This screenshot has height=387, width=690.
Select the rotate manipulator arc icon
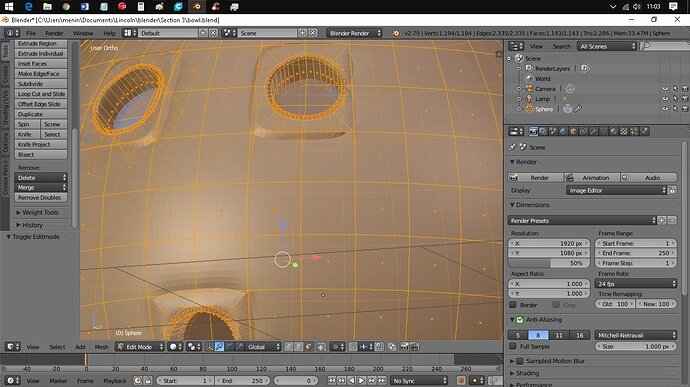tap(229, 347)
